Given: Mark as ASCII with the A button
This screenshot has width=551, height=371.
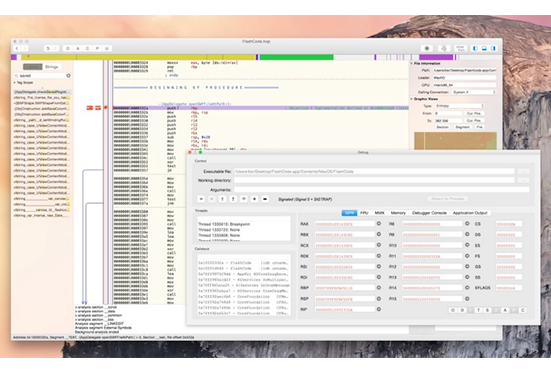Looking at the screenshot, I should [x=78, y=48].
